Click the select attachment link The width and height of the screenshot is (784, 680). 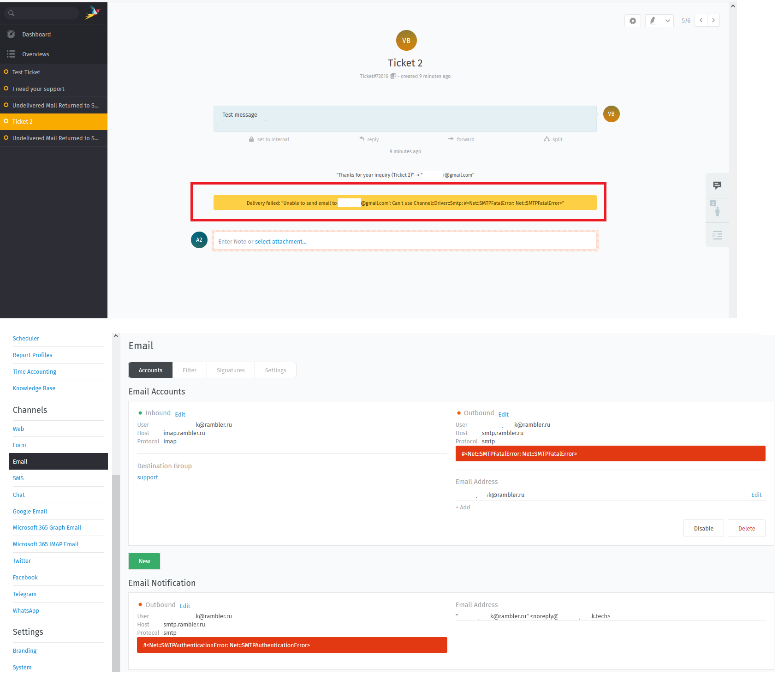click(x=281, y=242)
